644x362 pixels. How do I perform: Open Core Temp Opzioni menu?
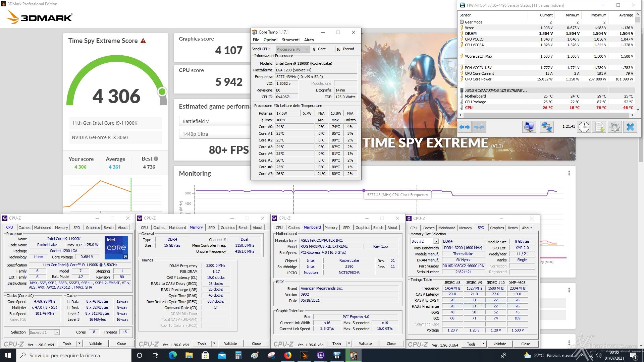(270, 40)
